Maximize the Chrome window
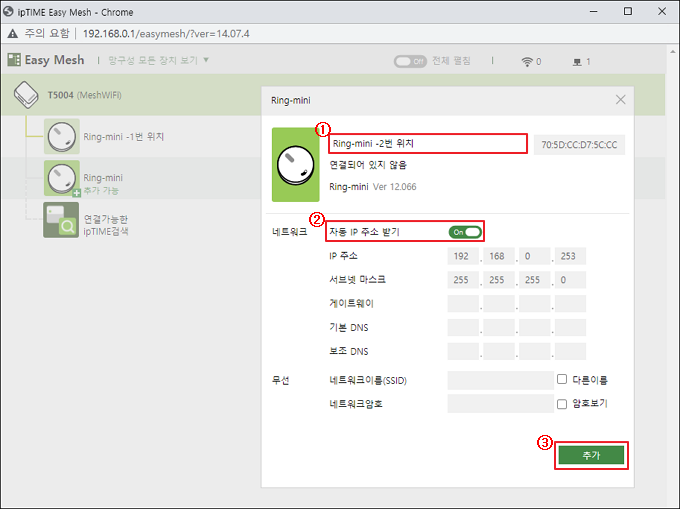The image size is (680, 509). (x=628, y=11)
